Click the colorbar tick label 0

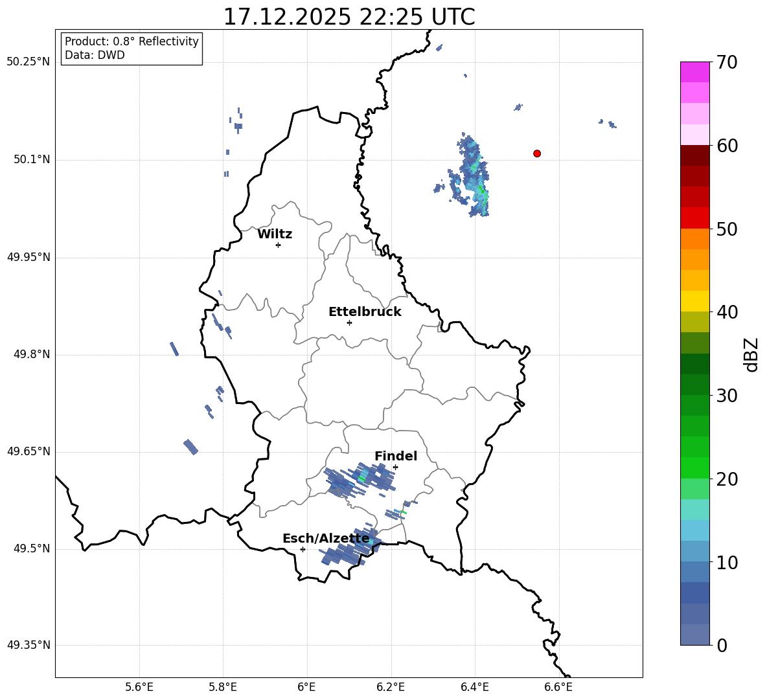pos(722,645)
